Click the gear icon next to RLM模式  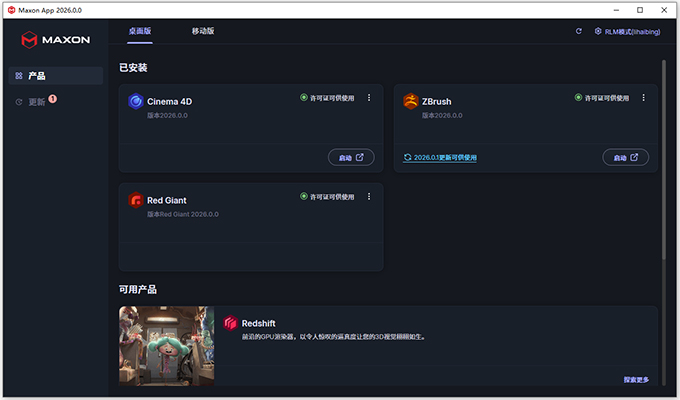pos(598,31)
